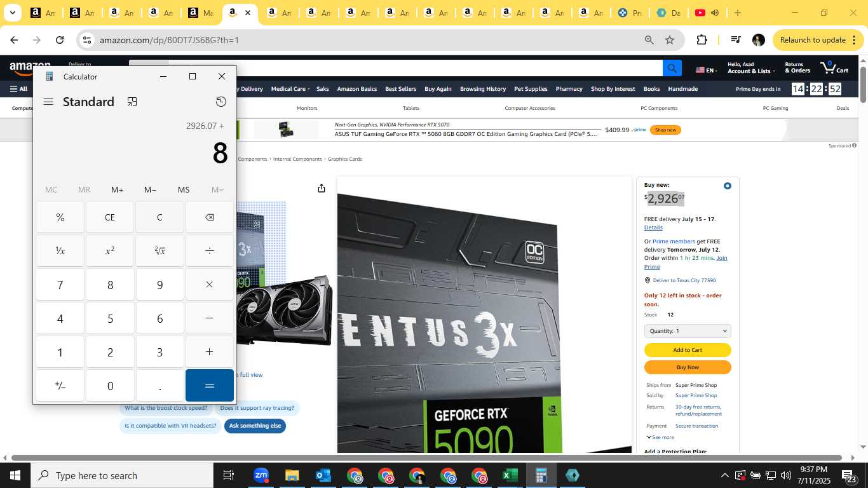This screenshot has height=488, width=868.
Task: Switch to the tab labeled Pr
Action: click(x=630, y=13)
